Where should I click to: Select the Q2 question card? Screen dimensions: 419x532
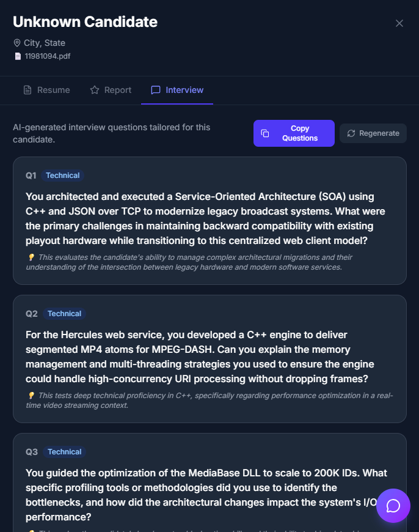pos(209,358)
